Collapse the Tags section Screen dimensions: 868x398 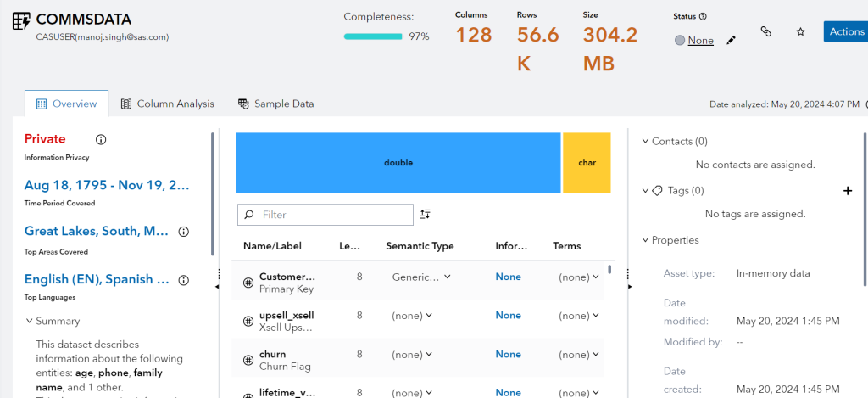tap(645, 191)
